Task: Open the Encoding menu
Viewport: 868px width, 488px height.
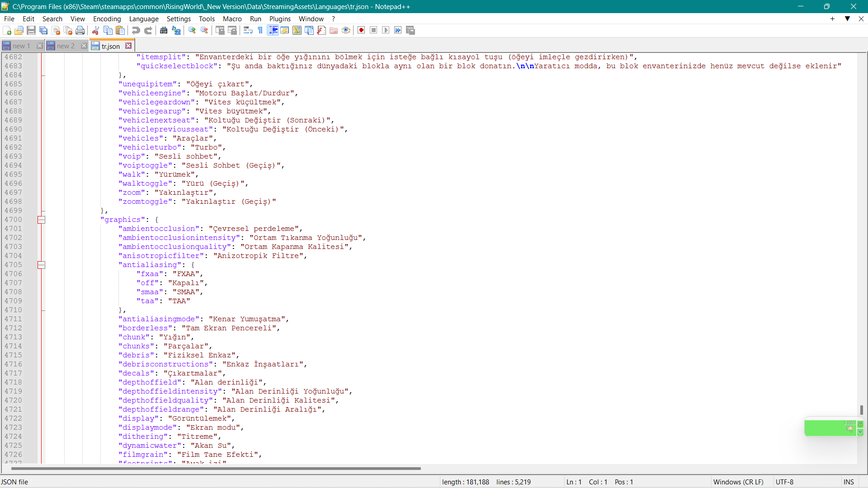Action: [107, 19]
